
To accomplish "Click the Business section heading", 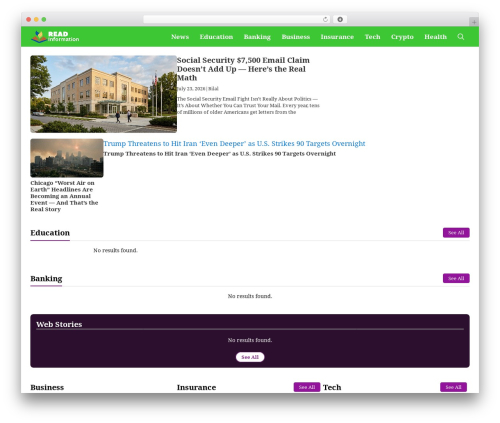I will (x=47, y=387).
